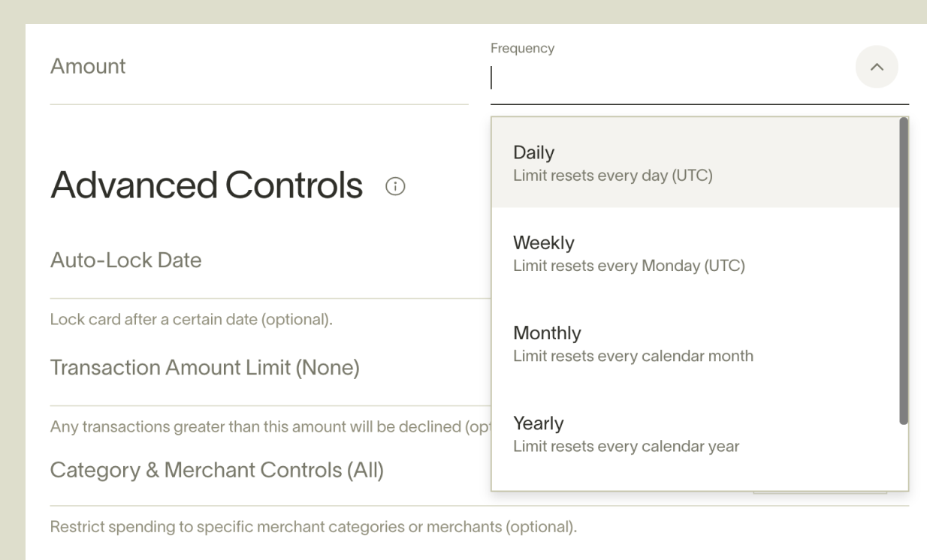Open Transaction Amount Limit (None) setting
This screenshot has height=560, width=927.
204,368
